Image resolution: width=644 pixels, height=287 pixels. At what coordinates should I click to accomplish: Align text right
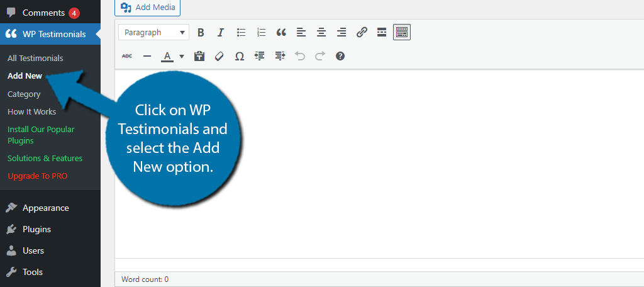pyautogui.click(x=341, y=33)
